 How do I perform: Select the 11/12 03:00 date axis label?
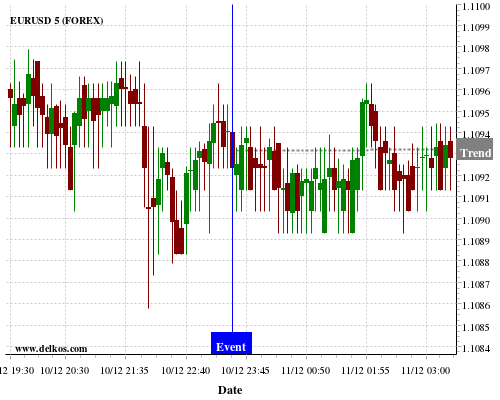click(426, 370)
